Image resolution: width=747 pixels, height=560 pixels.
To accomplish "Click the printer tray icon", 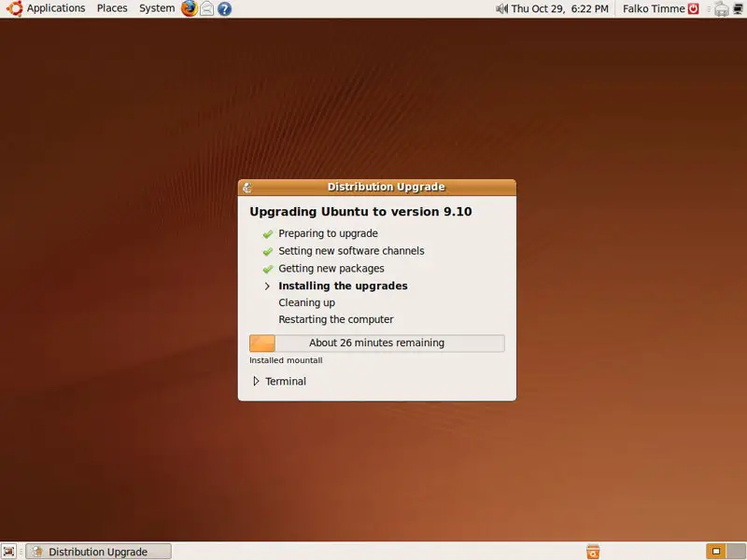I will click(721, 8).
